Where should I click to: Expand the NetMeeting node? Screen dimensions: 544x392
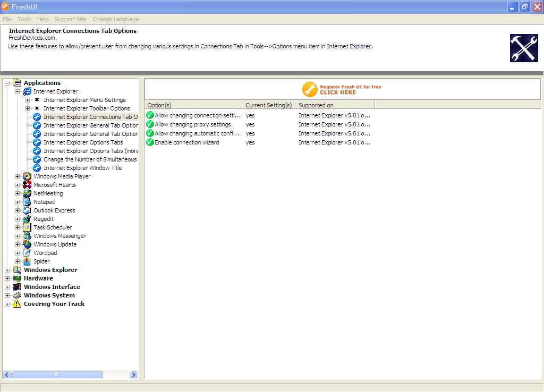[17, 193]
